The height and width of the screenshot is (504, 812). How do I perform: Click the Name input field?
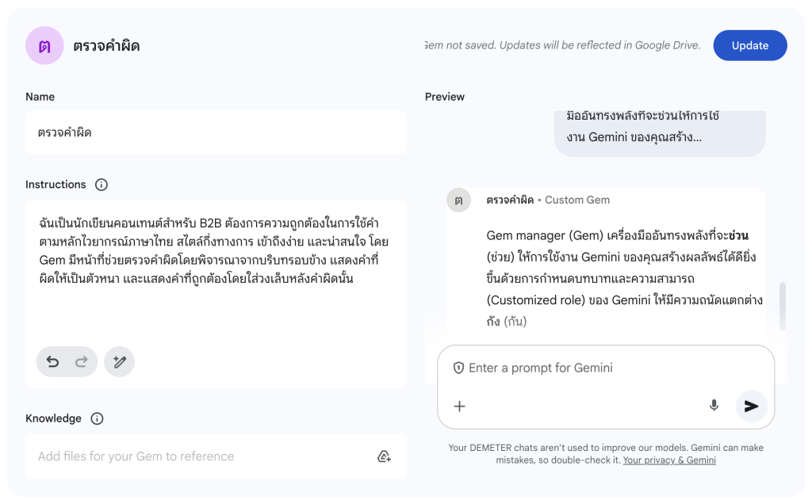point(216,132)
